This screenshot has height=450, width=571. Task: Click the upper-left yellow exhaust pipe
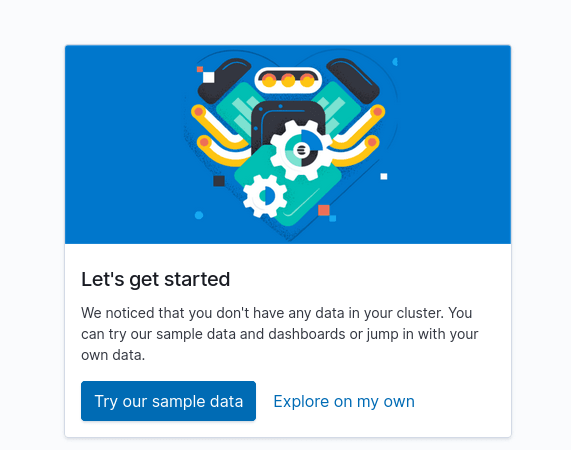coord(215,125)
